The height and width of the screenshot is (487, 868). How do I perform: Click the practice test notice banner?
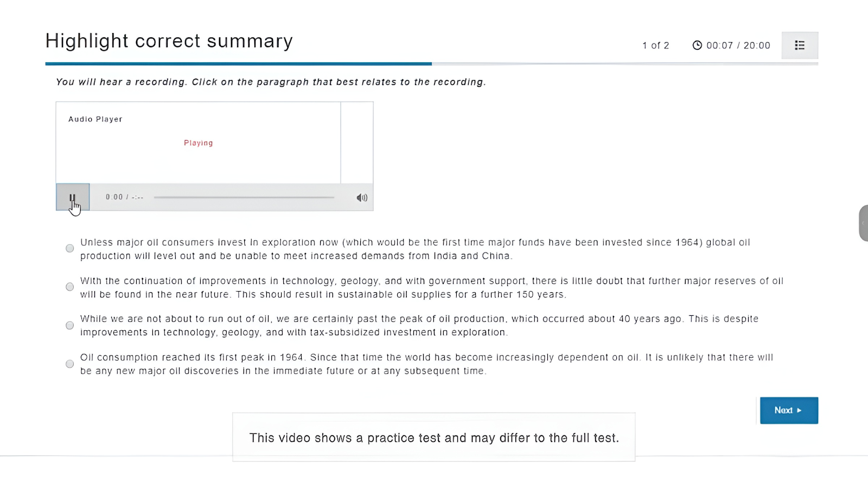click(x=434, y=438)
